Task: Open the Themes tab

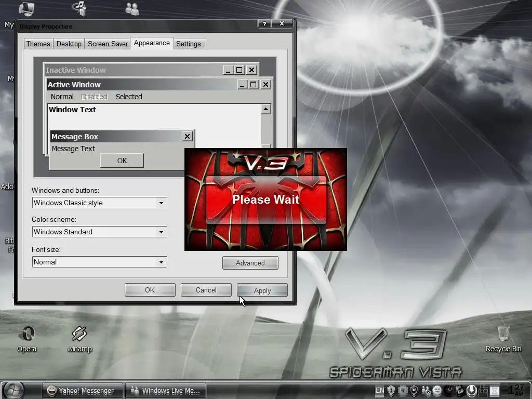Action: pyautogui.click(x=38, y=44)
